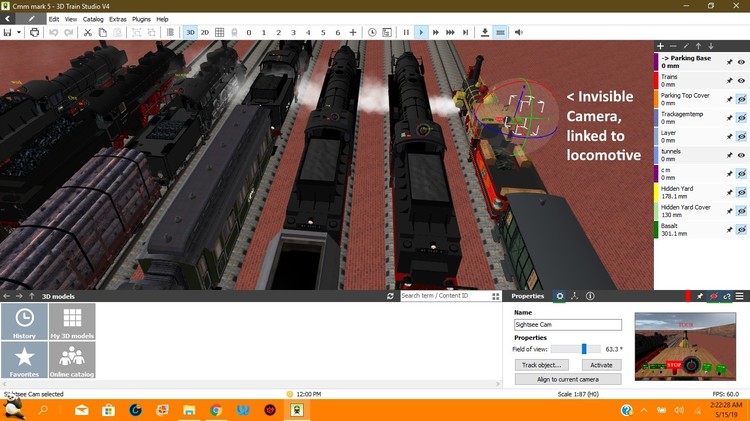Screen dimensions: 750x421
Task: Show the Basalt layer via its eye icon
Action: (742, 230)
